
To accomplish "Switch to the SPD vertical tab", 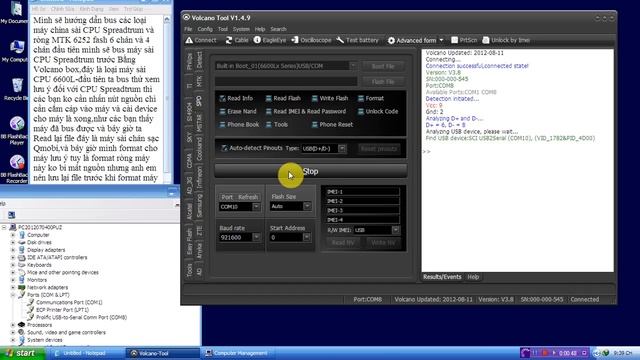I will (199, 101).
